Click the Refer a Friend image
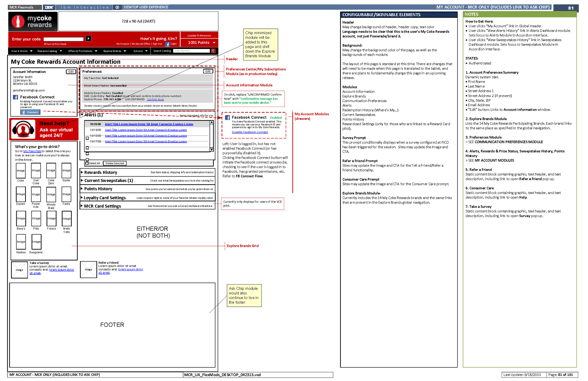The width and height of the screenshot is (588, 381). click(x=88, y=269)
